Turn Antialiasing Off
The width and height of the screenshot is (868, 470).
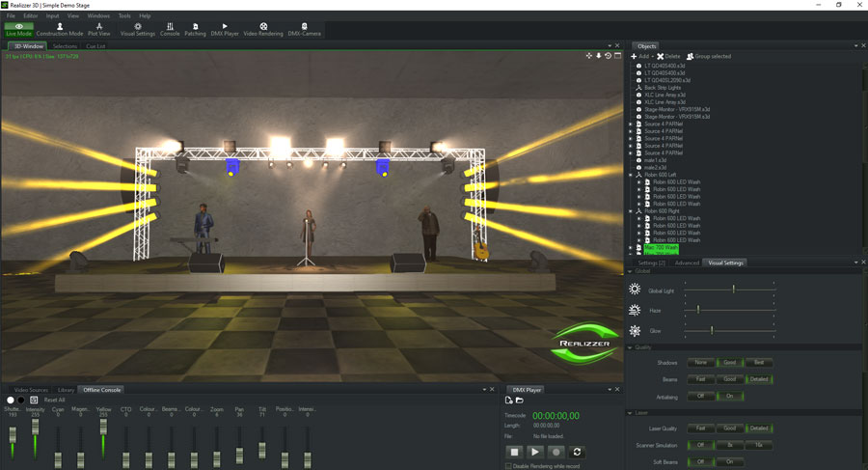pos(701,397)
